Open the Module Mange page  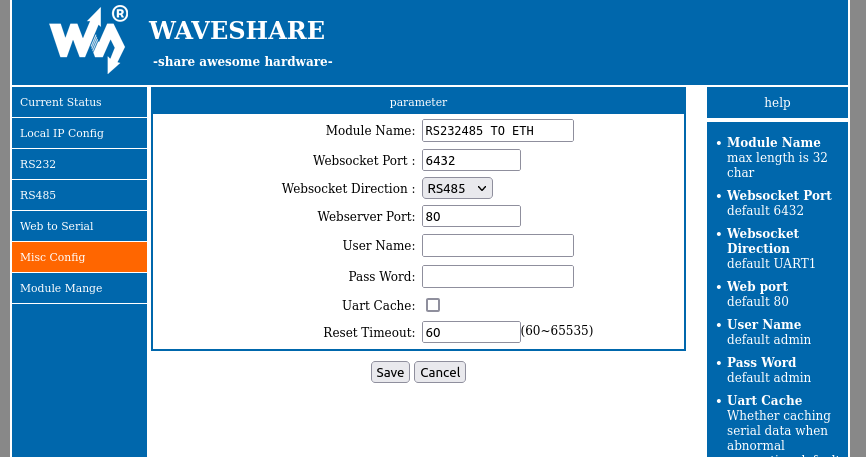point(79,288)
